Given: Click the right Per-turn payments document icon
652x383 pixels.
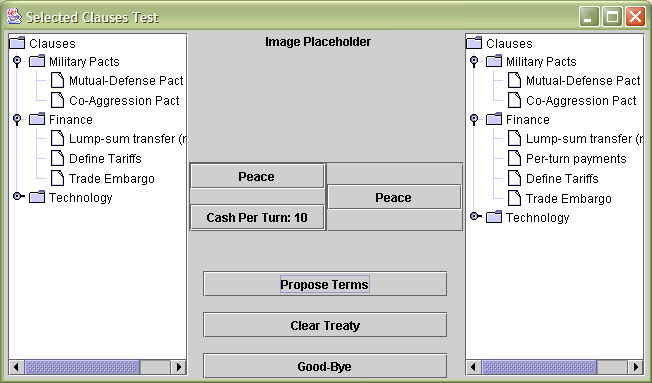Looking at the screenshot, I should (514, 158).
